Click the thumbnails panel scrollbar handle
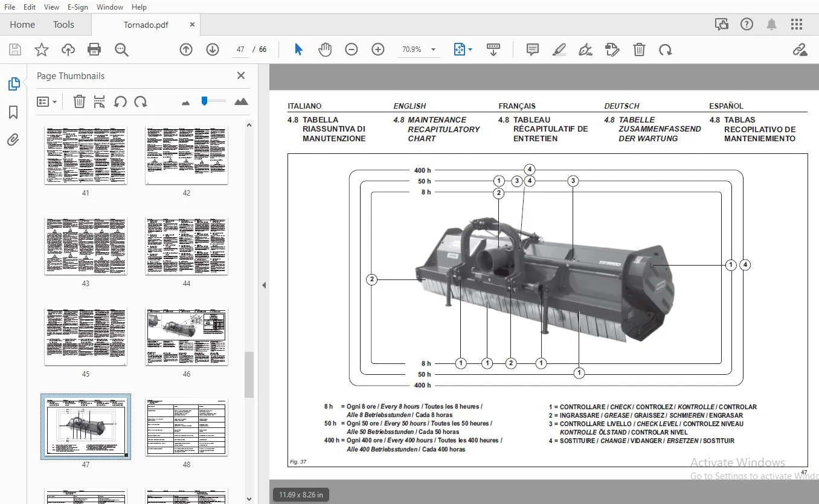 tap(249, 375)
